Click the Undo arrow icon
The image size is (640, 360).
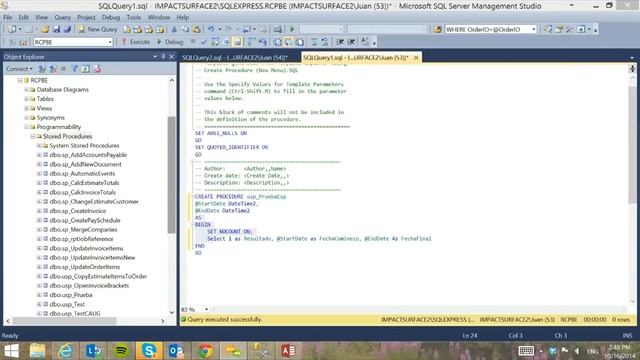coord(211,29)
